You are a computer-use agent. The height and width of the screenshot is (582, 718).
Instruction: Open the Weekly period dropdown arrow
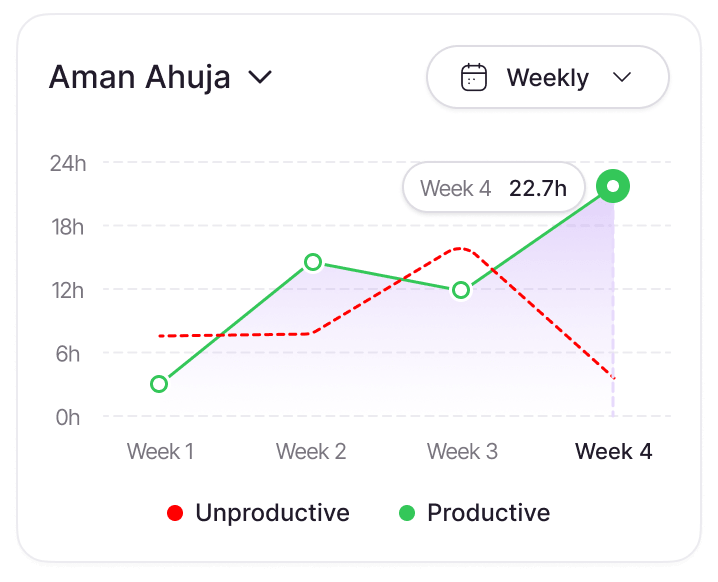point(622,77)
